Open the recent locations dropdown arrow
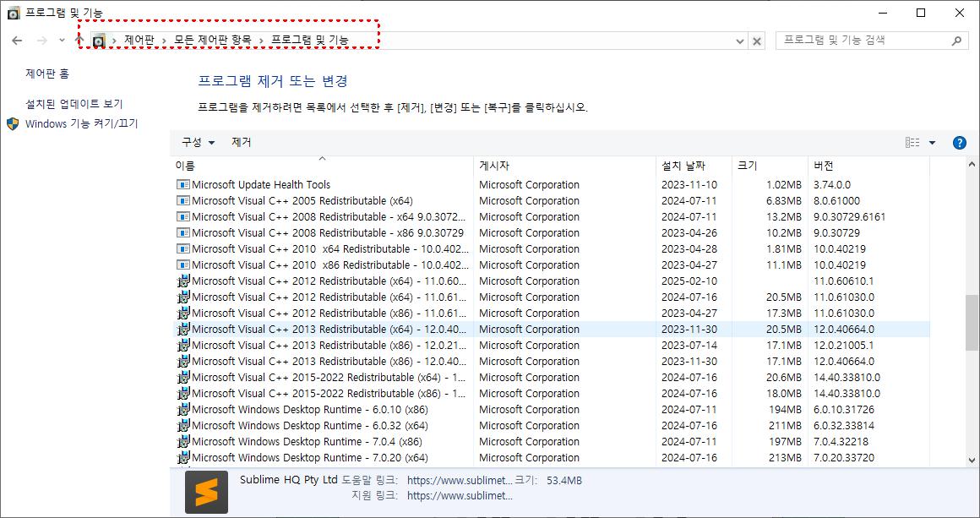This screenshot has width=980, height=518. pos(61,41)
